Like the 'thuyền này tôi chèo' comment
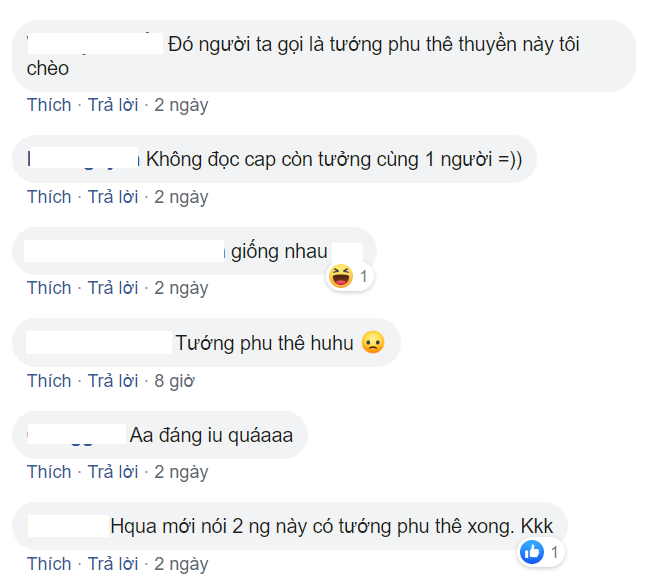Viewport: 657px width, 587px height. click(49, 105)
